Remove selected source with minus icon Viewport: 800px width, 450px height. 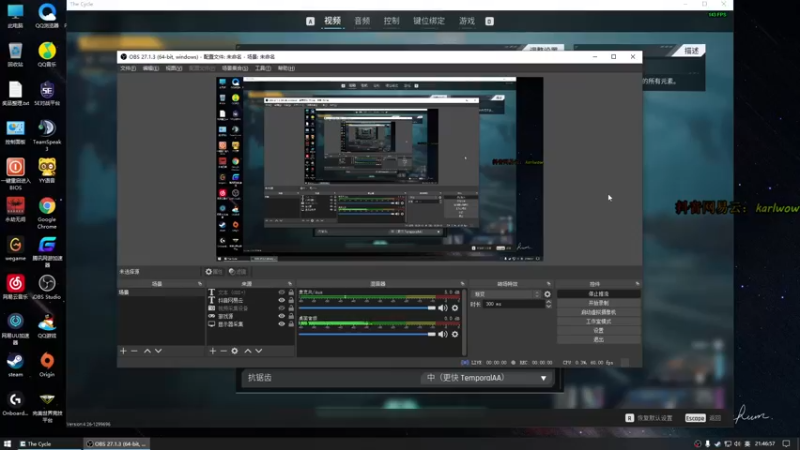(x=223, y=351)
